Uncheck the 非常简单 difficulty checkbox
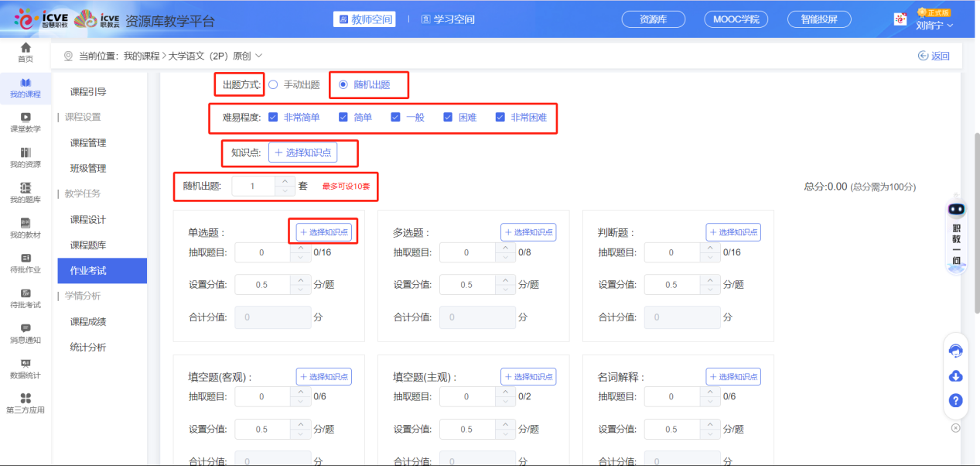Image resolution: width=980 pixels, height=466 pixels. 273,118
